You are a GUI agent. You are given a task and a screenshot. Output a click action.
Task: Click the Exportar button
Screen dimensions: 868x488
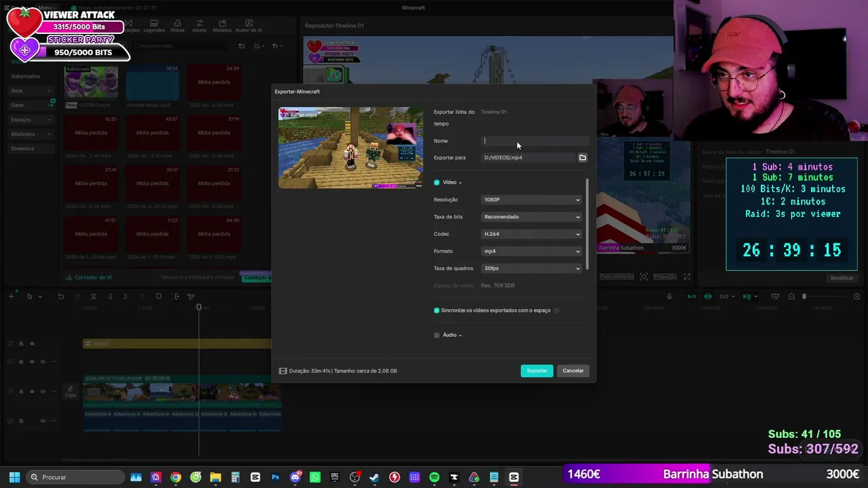coord(537,371)
